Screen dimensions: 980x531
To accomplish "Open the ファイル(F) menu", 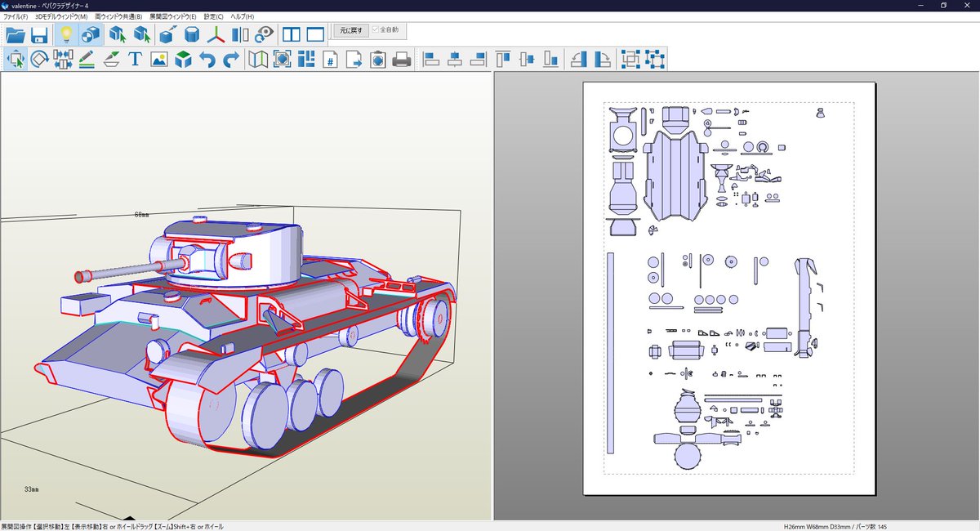I will pyautogui.click(x=15, y=16).
